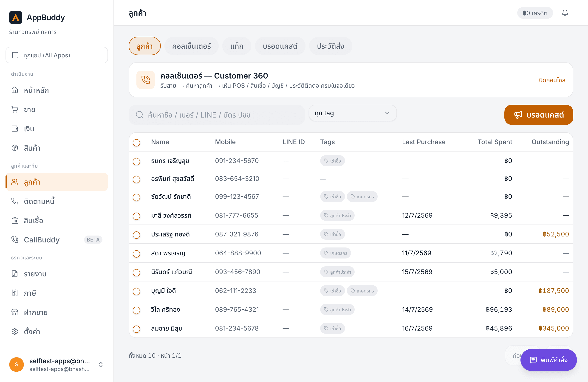Click the wallet icon for เงิน

(x=15, y=128)
